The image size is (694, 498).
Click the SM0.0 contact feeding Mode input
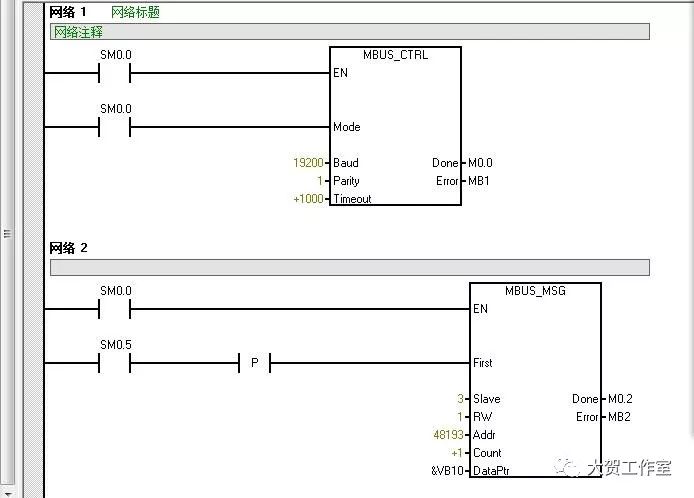[x=115, y=127]
